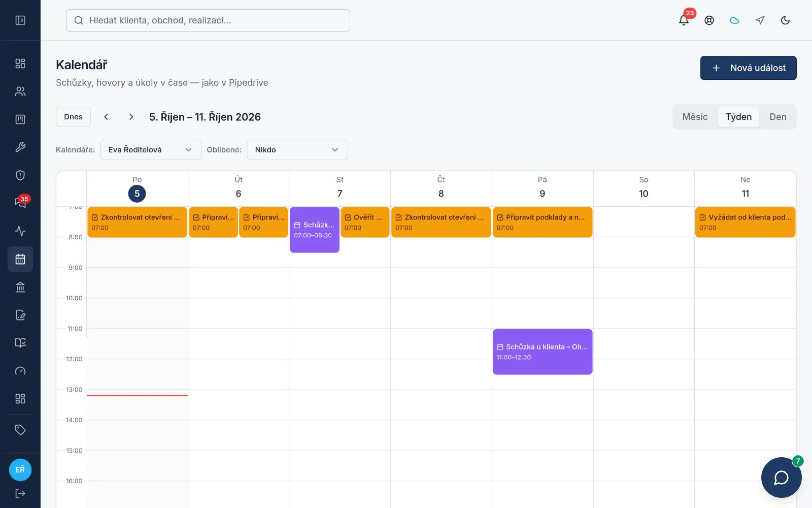Select the calendar icon in sidebar
The image size is (812, 508).
[20, 259]
